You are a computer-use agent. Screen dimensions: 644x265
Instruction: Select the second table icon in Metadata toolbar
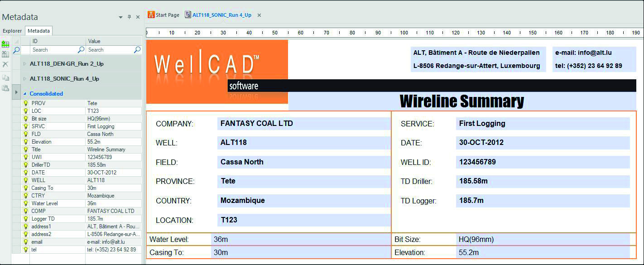(5, 54)
